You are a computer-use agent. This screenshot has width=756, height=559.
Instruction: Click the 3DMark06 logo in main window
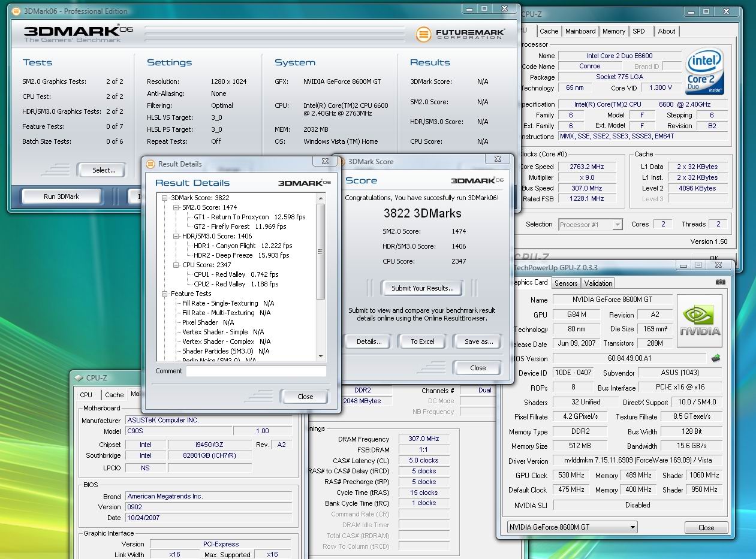coord(78,34)
